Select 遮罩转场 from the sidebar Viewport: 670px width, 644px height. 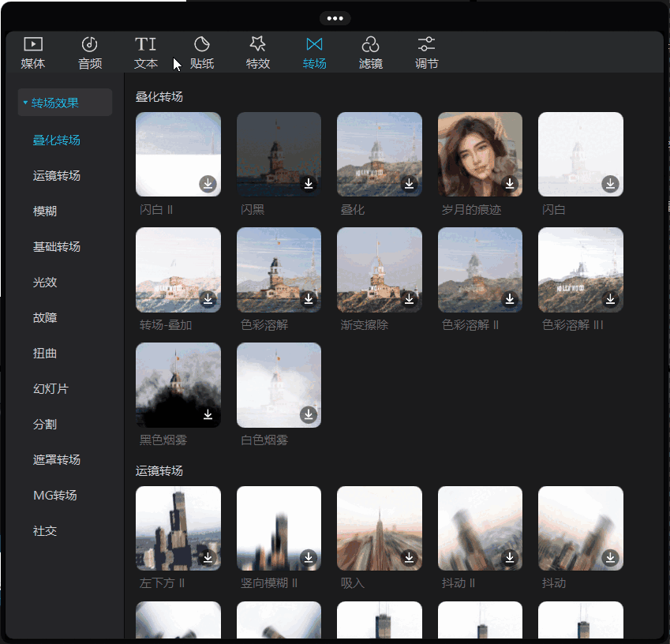coord(57,460)
